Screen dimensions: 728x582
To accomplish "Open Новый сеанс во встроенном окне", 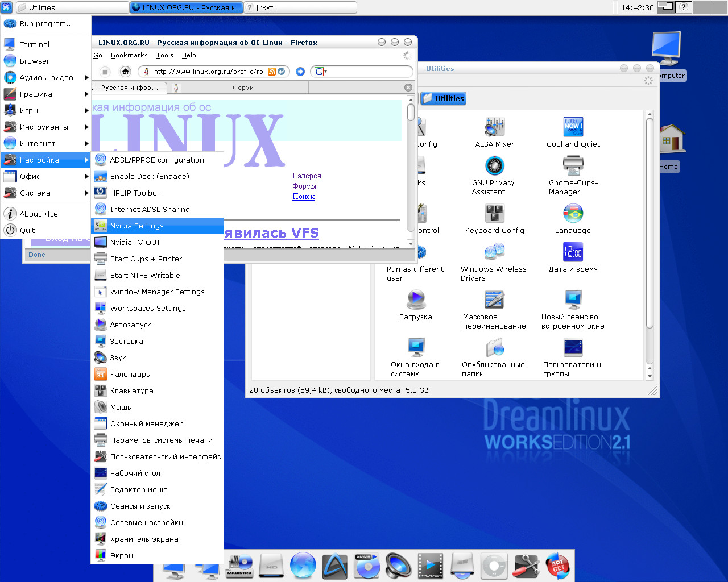I will pos(573,310).
